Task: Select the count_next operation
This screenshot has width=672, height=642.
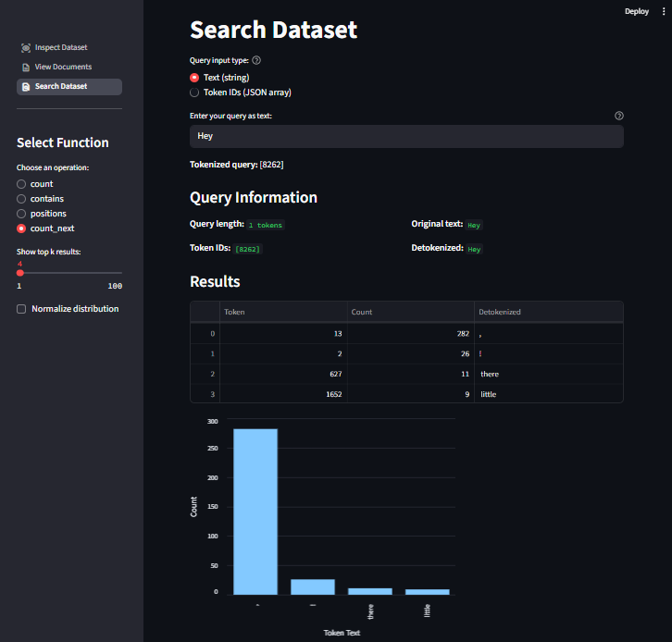Action: point(21,228)
